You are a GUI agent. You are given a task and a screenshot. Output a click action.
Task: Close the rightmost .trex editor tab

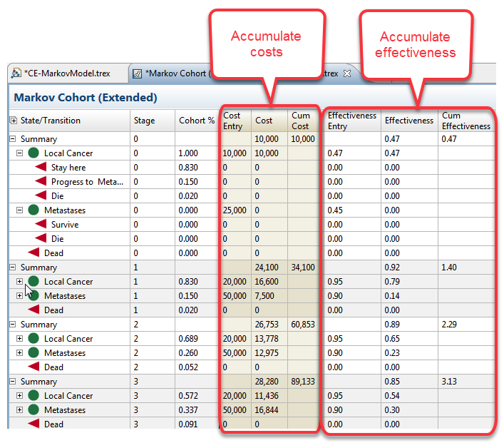(347, 73)
